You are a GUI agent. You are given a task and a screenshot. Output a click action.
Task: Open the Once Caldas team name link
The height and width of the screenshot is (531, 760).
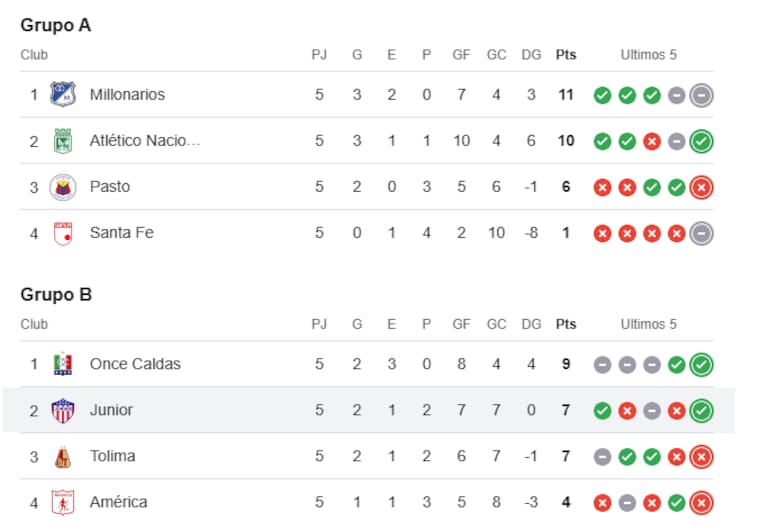[135, 364]
